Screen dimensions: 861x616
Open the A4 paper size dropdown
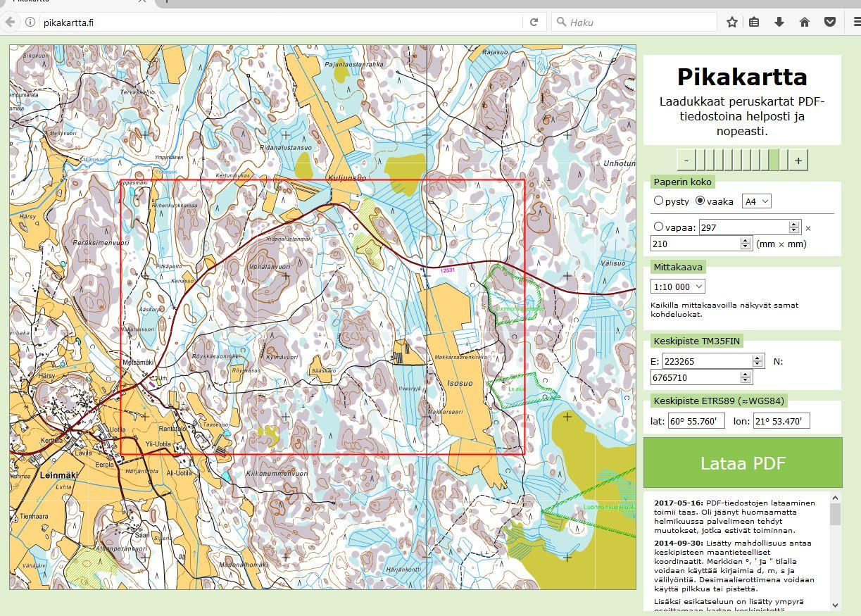(757, 201)
